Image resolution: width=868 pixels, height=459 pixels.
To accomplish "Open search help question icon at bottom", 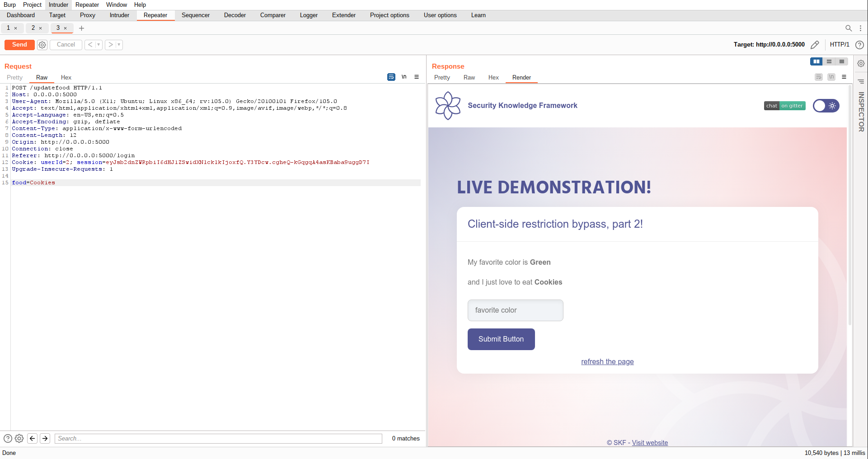I will [x=8, y=438].
